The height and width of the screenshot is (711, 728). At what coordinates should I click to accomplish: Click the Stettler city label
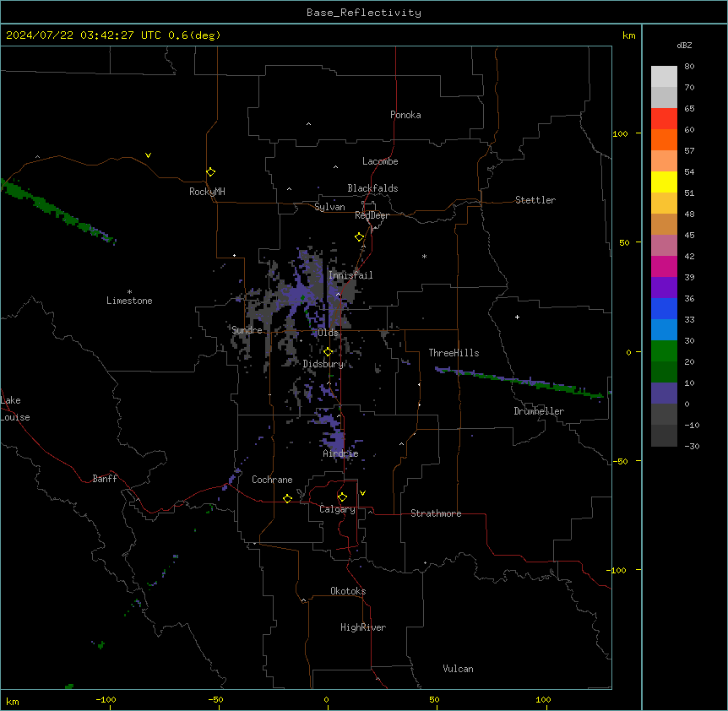(535, 200)
